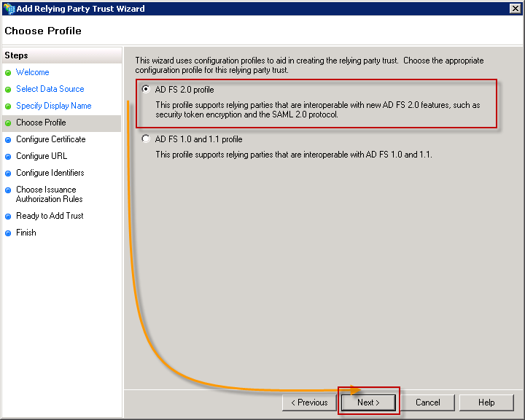Click Choose Issuance Authorization Rules step
Viewport: 525px width, 420px height.
pos(50,194)
